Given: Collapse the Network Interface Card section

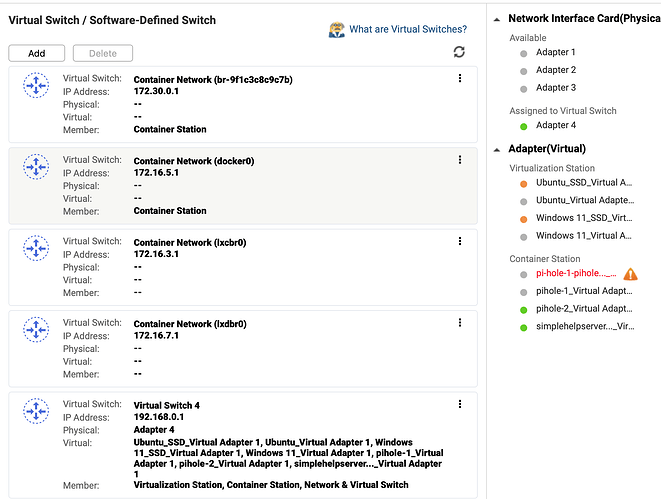Looking at the screenshot, I should coord(498,18).
